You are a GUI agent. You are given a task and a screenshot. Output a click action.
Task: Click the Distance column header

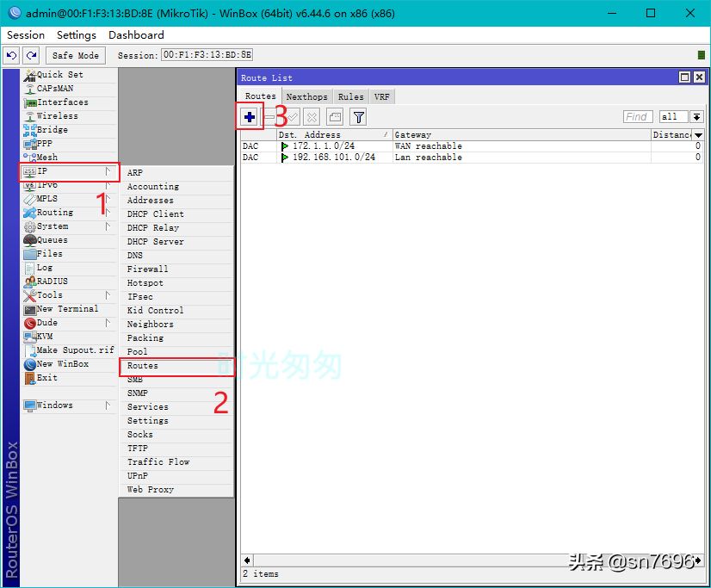[671, 134]
